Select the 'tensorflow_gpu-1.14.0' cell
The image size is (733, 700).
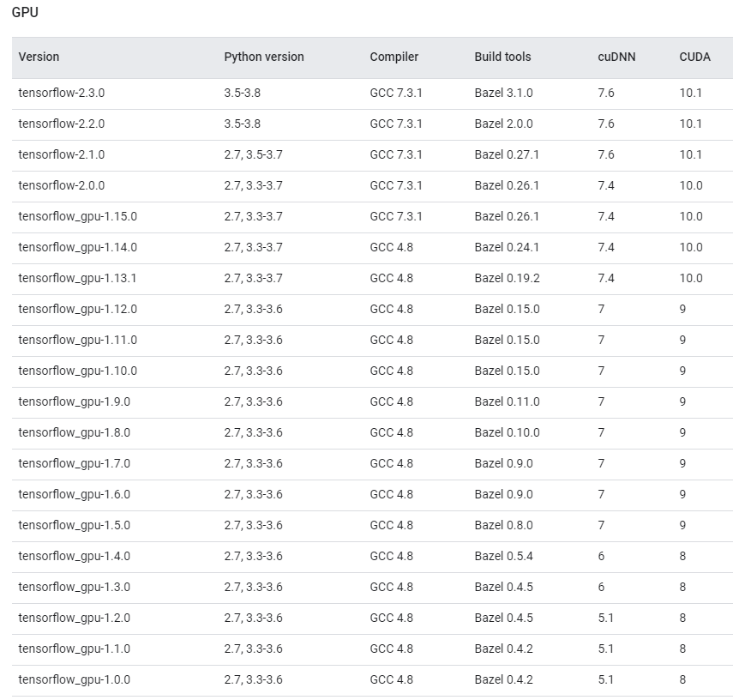tap(78, 248)
